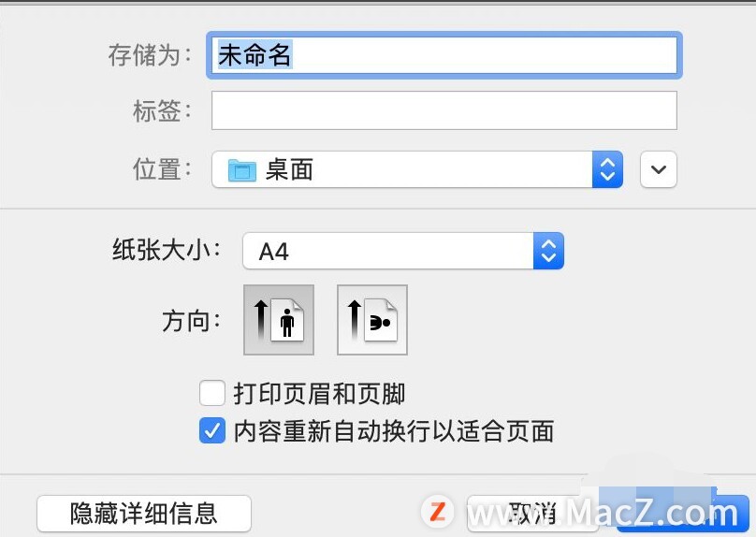Click the 内容重新自动换行以适合页面 label text

pyautogui.click(x=394, y=431)
